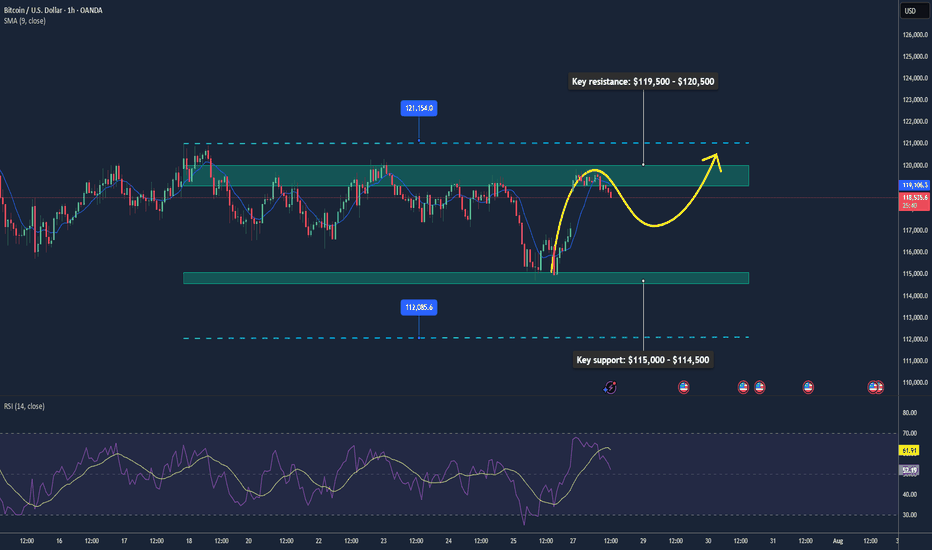This screenshot has height=550, width=932.
Task: Select the Key support $115,000 - $114,500 note
Action: [x=643, y=360]
